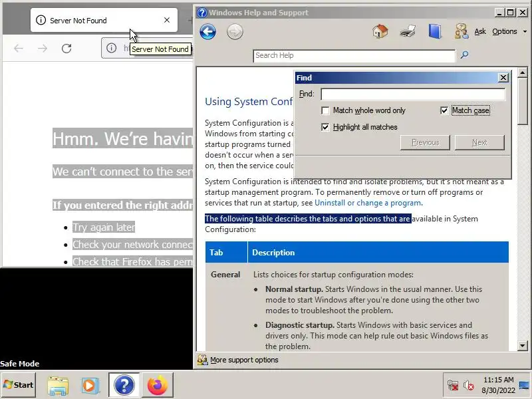Screen dimensions: 532x399
Task: Click the Next button in Find dialog
Action: tap(479, 142)
